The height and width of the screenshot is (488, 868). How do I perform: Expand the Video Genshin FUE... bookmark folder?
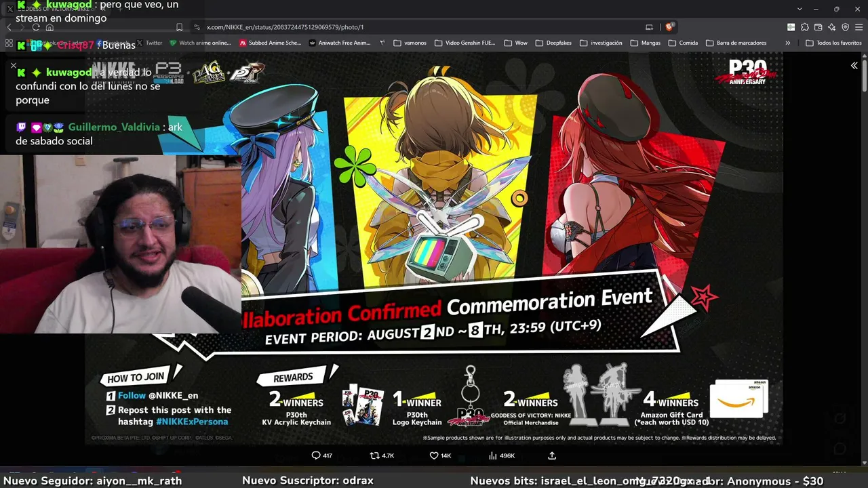[465, 43]
